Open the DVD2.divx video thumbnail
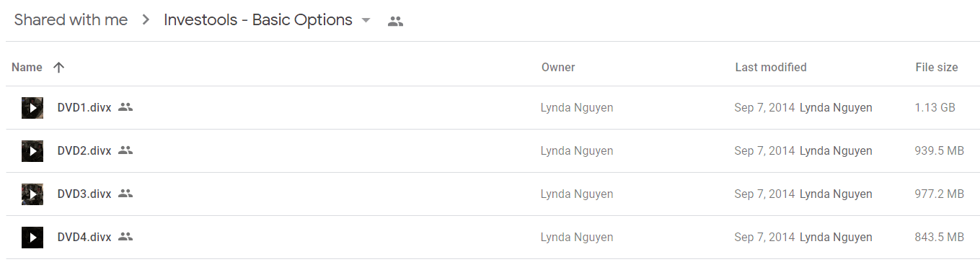The height and width of the screenshot is (262, 980). click(32, 151)
